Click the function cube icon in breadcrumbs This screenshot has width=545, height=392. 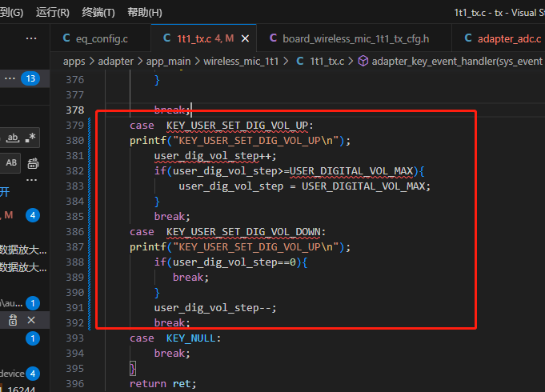pyautogui.click(x=363, y=61)
